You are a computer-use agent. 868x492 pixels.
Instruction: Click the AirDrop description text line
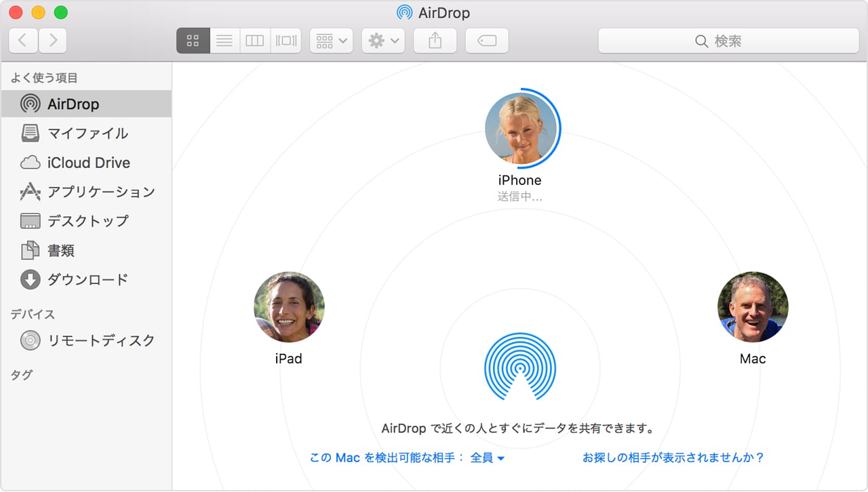coord(519,428)
